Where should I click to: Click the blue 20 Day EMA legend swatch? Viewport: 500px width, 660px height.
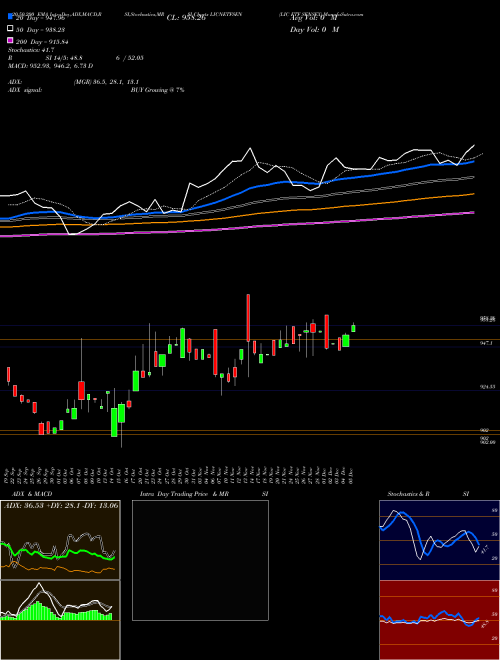coord(11,17)
